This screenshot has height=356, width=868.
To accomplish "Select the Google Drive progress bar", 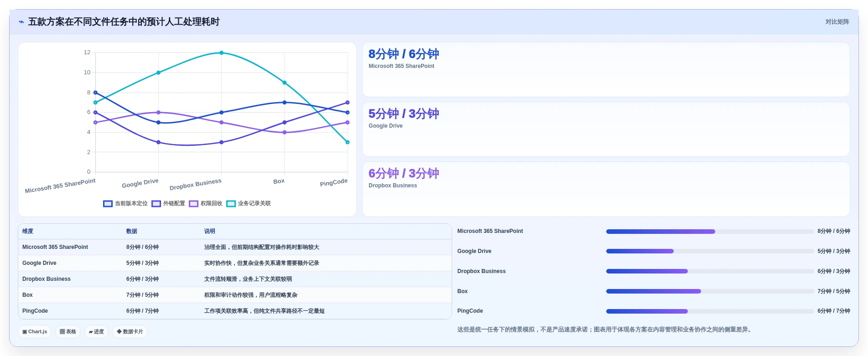I will pyautogui.click(x=710, y=251).
